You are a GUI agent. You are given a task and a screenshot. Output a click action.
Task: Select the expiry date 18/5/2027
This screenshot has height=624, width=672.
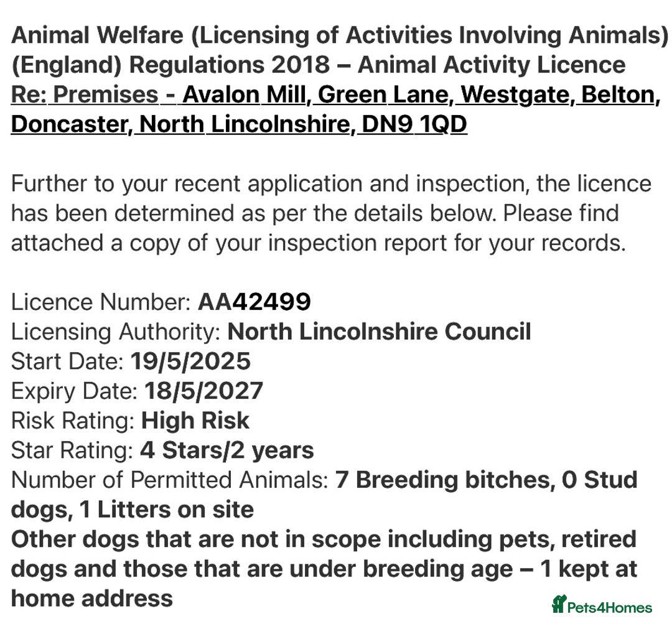[x=203, y=391]
